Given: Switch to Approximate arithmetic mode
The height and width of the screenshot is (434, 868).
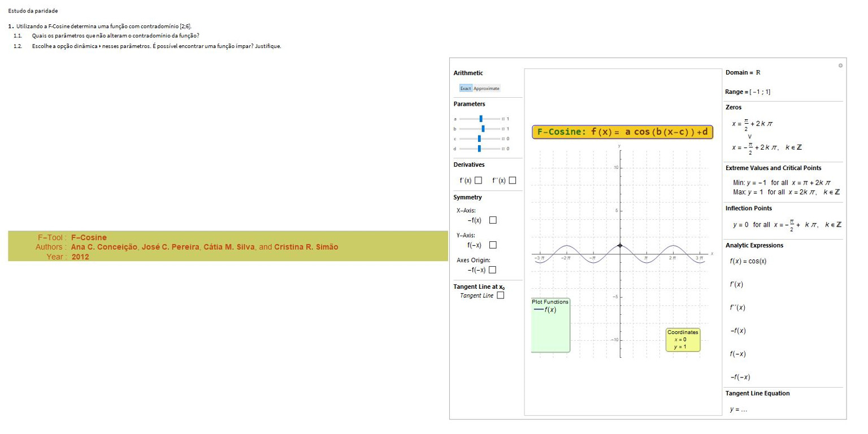Looking at the screenshot, I should pos(486,88).
